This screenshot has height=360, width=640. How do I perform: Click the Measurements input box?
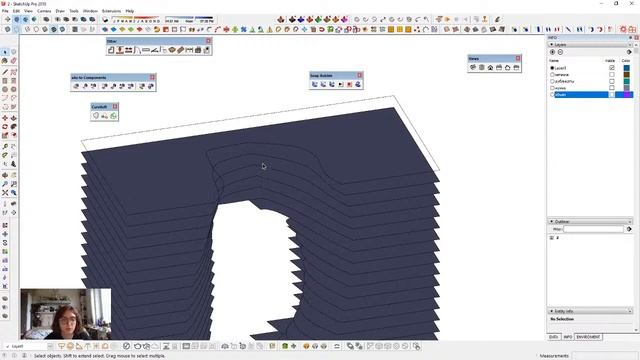[605, 356]
